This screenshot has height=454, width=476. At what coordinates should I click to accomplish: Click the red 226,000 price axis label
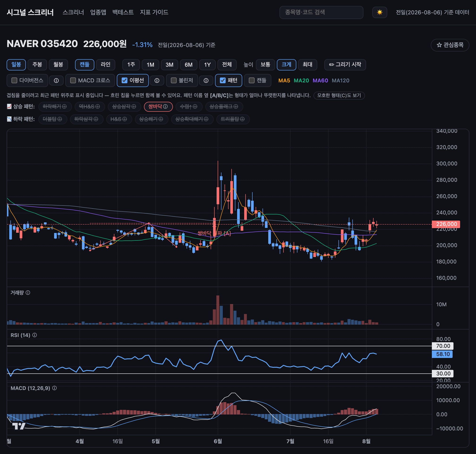pos(446,224)
